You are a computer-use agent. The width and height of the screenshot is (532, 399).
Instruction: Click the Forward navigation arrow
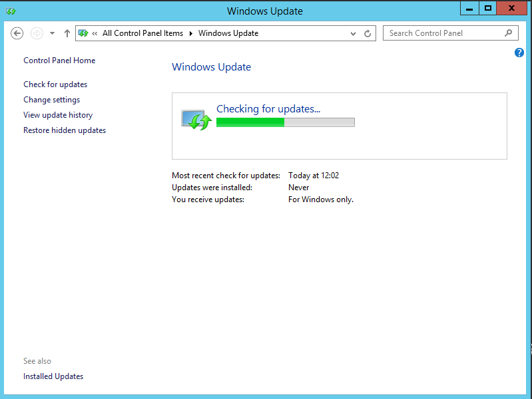point(37,33)
